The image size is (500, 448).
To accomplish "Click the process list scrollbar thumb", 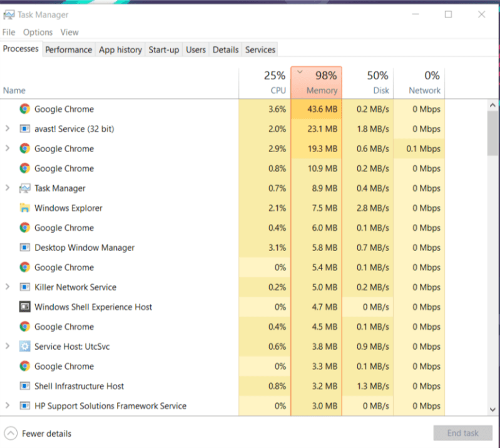I will (492, 133).
